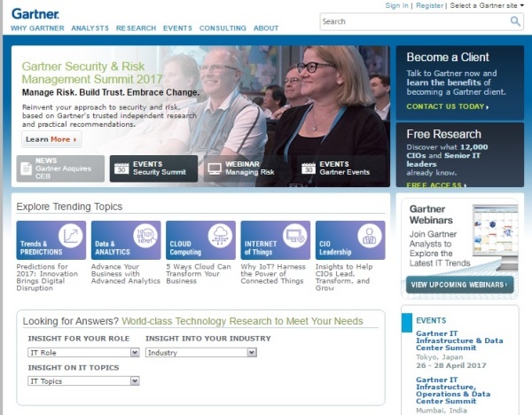Open Why IoT? Harness the Power link
The width and height of the screenshot is (532, 415).
(x=273, y=273)
